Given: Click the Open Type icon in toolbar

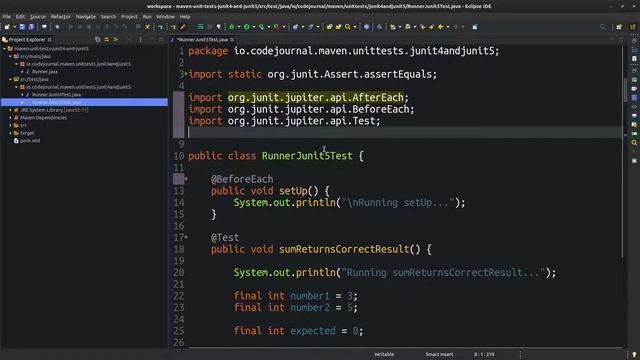Looking at the screenshot, I should pos(329,27).
